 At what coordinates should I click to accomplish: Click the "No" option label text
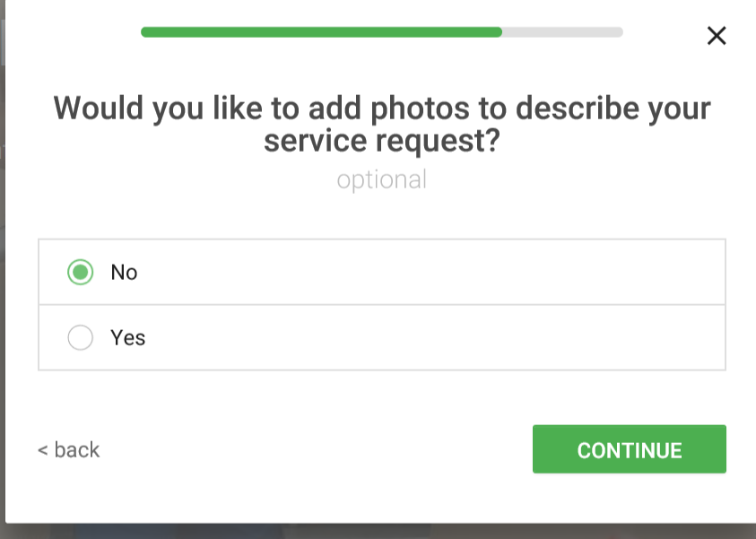[x=124, y=272]
